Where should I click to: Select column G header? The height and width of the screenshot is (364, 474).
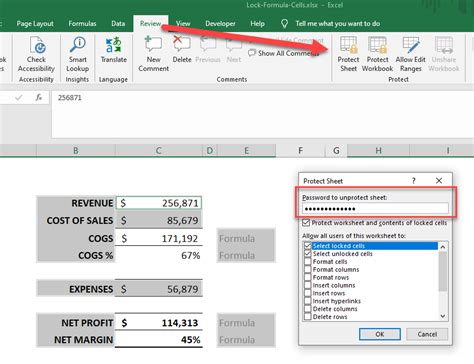pos(336,151)
